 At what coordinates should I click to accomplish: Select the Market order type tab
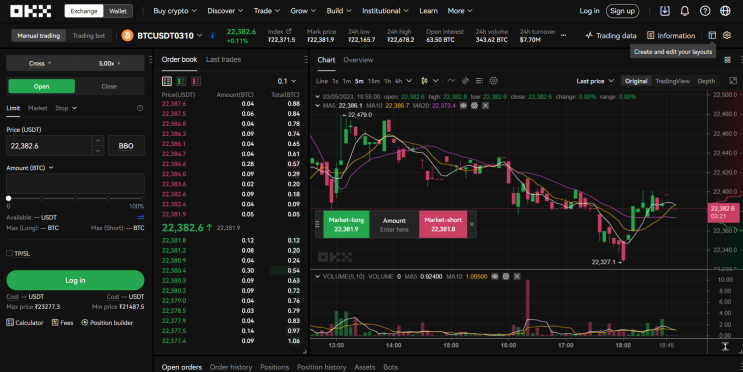click(37, 108)
